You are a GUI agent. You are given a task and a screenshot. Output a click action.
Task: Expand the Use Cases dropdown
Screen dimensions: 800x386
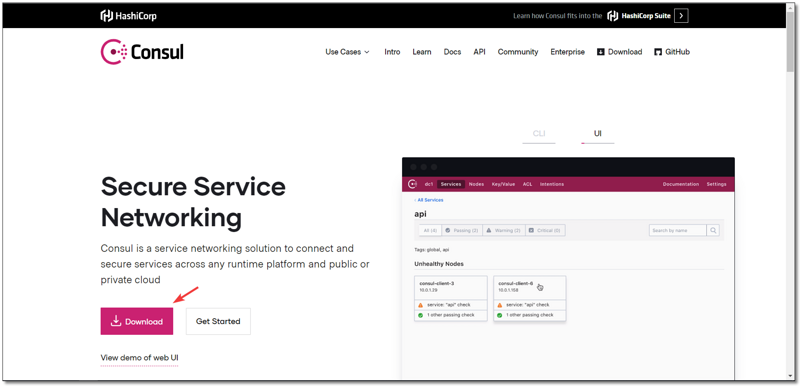click(x=347, y=52)
